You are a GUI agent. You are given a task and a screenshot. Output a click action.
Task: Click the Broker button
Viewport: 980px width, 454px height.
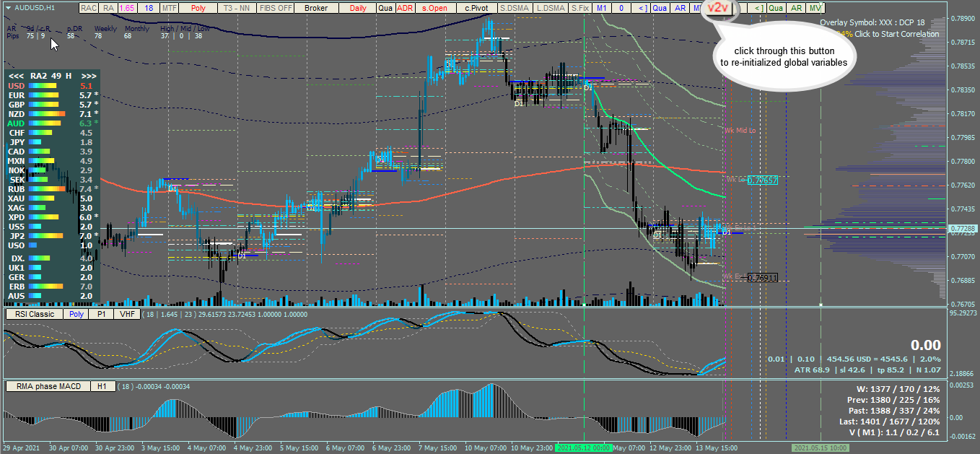pos(316,8)
